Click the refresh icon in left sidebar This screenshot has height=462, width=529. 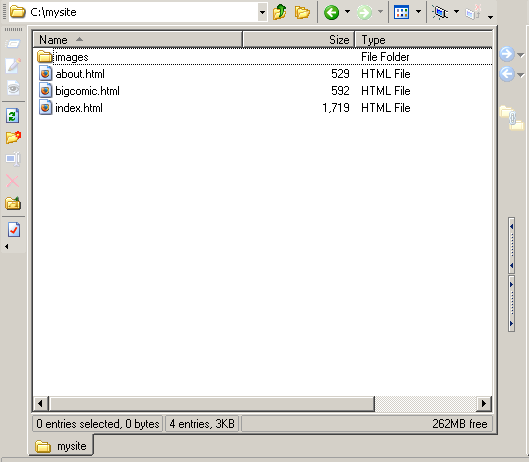pyautogui.click(x=13, y=116)
